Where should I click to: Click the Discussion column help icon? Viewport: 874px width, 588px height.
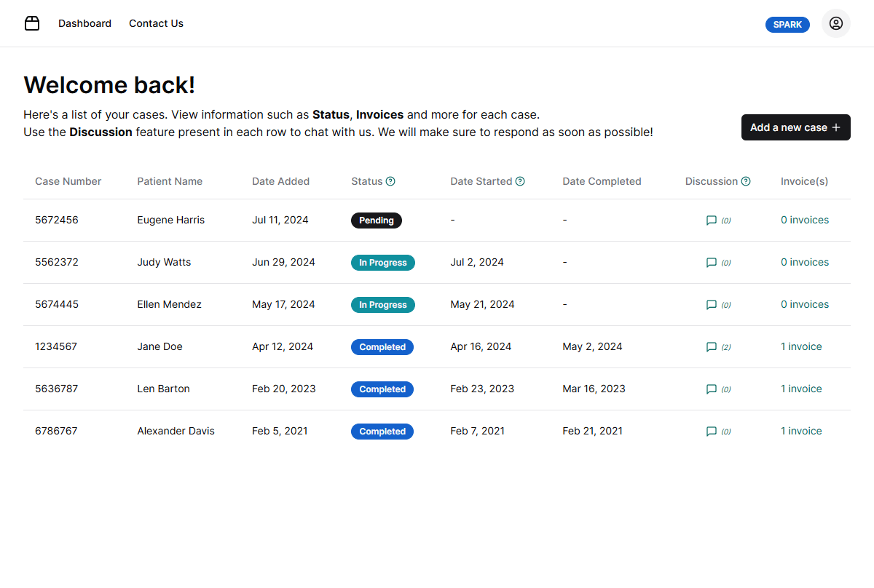746,181
